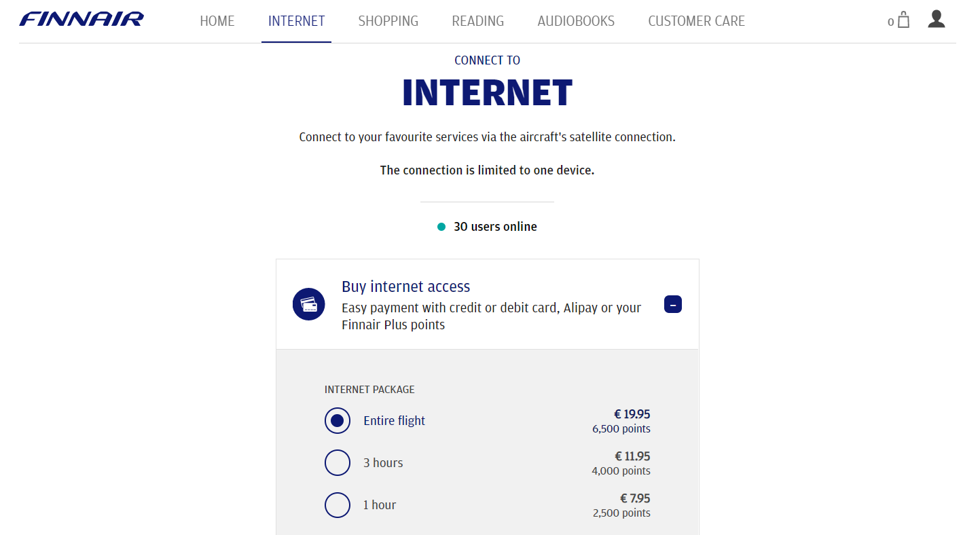Click the credit card payment icon
The height and width of the screenshot is (535, 980).
point(309,303)
